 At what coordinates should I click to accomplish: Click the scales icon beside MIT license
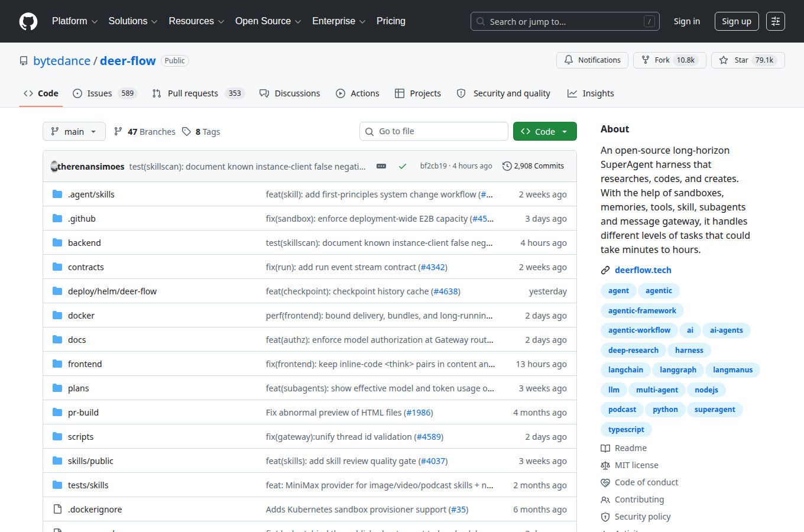tap(605, 465)
